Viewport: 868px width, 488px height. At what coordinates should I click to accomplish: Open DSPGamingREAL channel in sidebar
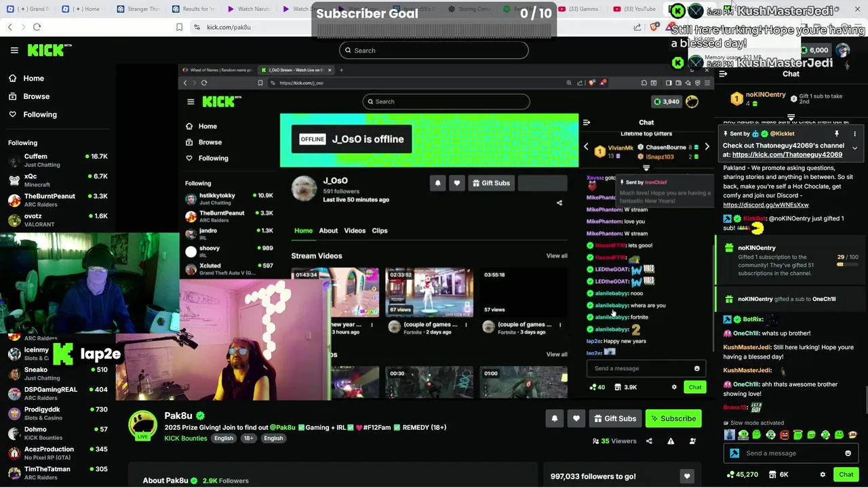[58, 393]
